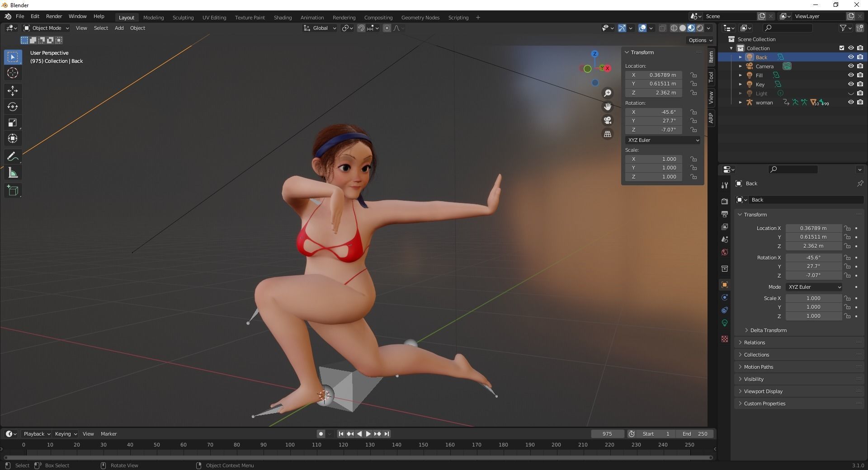Screen dimensions: 868x470
Task: Open the Object Mode dropdown
Action: [x=46, y=28]
